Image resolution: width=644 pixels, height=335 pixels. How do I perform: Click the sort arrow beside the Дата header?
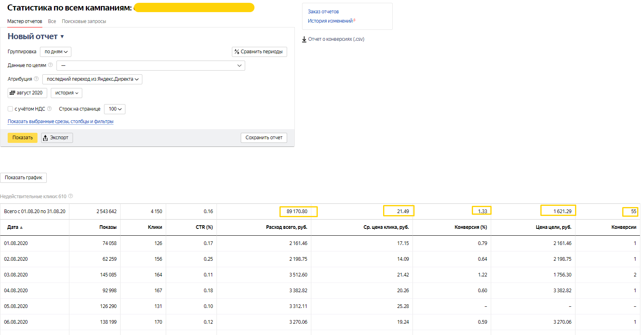[21, 228]
